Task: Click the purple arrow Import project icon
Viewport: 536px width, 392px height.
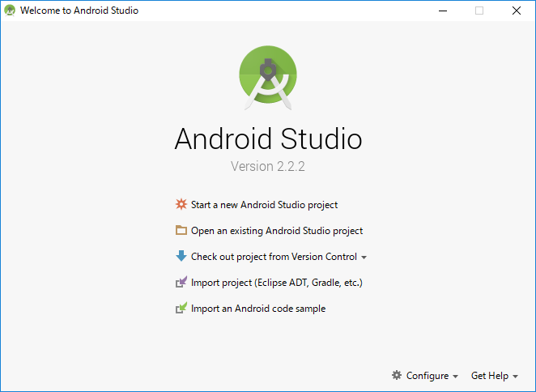Action: (x=181, y=282)
